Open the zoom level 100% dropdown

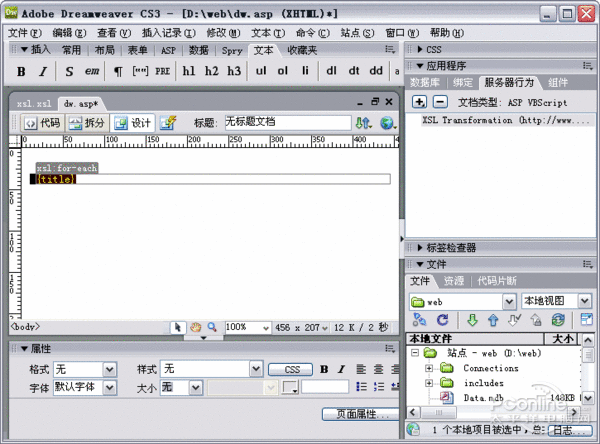(265, 327)
